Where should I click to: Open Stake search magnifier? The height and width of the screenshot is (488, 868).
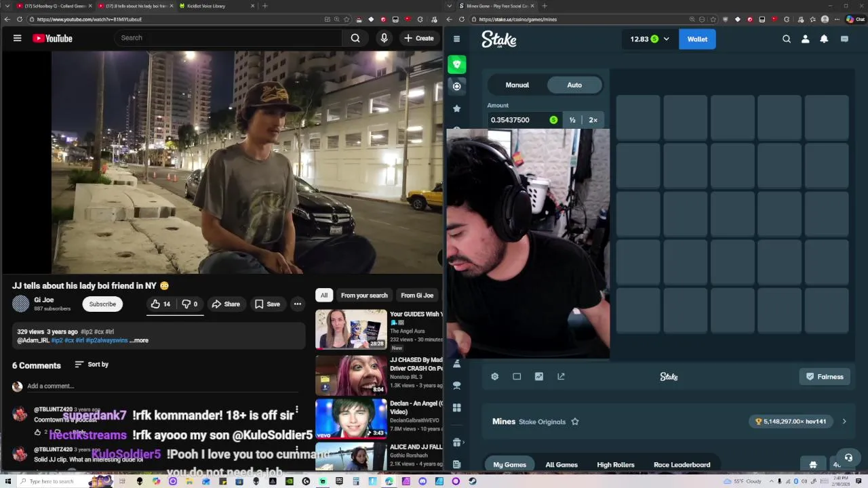787,39
